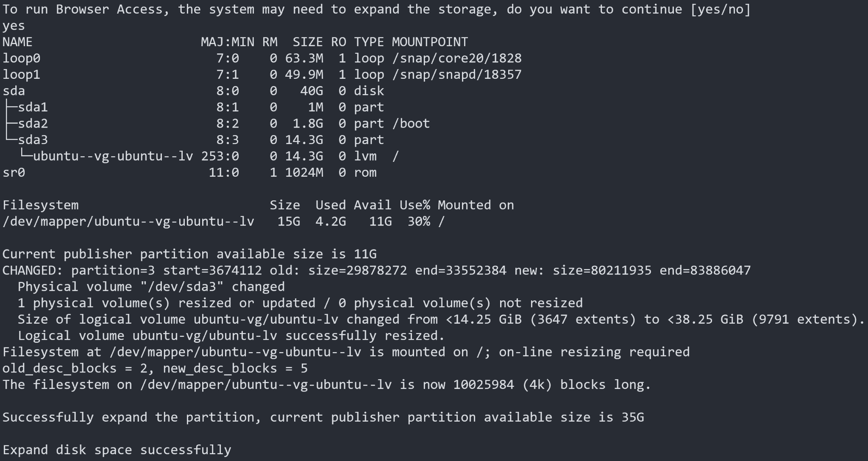Click the MOUNTPOINT column header
Viewport: 868px width, 461px height.
[x=430, y=42]
